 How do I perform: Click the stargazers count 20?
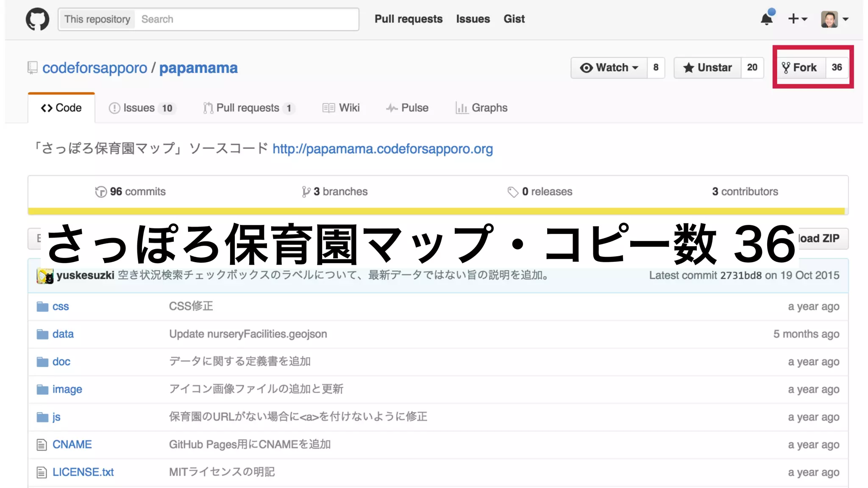click(x=752, y=68)
